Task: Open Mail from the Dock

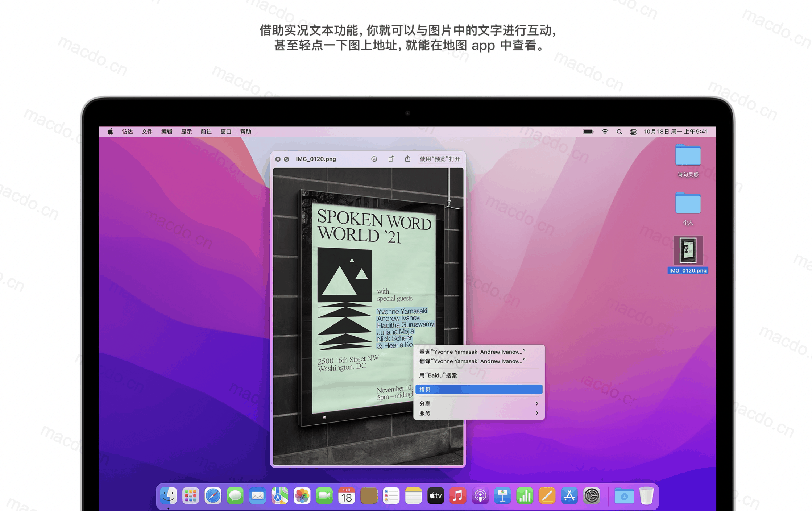Action: 258,496
